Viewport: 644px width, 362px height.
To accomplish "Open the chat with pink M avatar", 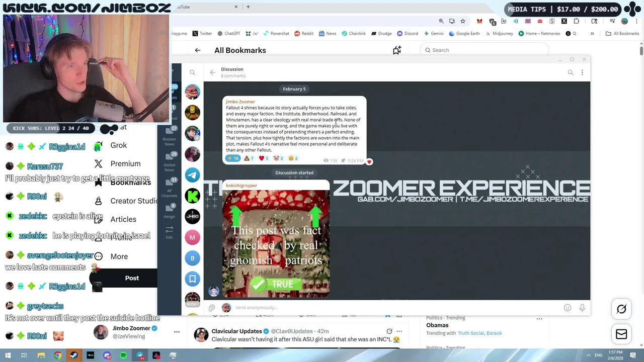I will click(192, 237).
